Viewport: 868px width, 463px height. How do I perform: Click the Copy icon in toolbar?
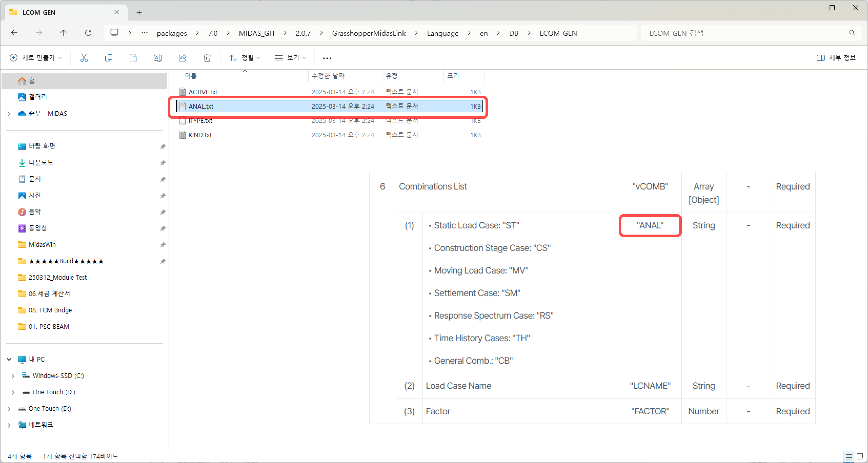pos(108,58)
